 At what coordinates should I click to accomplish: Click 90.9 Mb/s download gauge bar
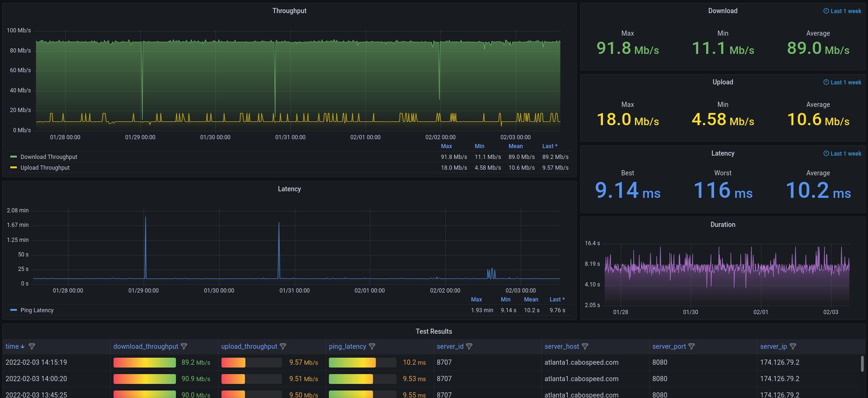click(x=145, y=379)
